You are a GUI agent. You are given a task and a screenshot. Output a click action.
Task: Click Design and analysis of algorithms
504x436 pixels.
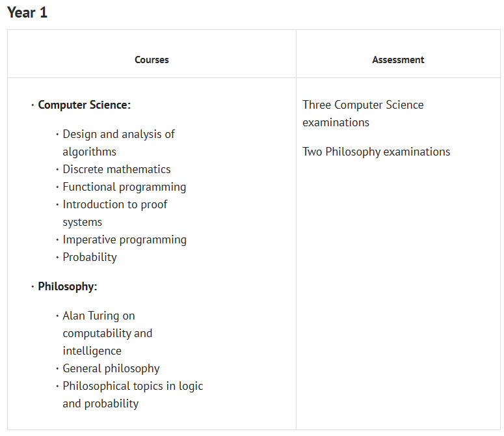(x=118, y=135)
